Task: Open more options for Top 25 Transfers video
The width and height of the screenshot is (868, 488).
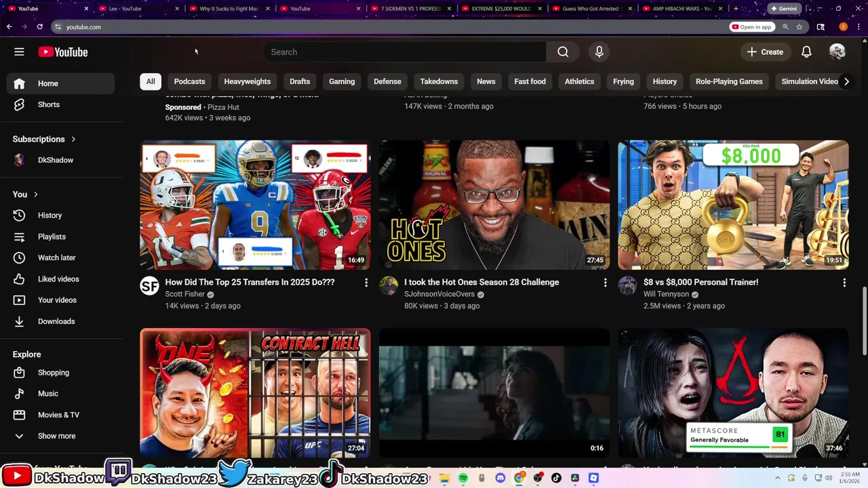Action: pos(366,283)
